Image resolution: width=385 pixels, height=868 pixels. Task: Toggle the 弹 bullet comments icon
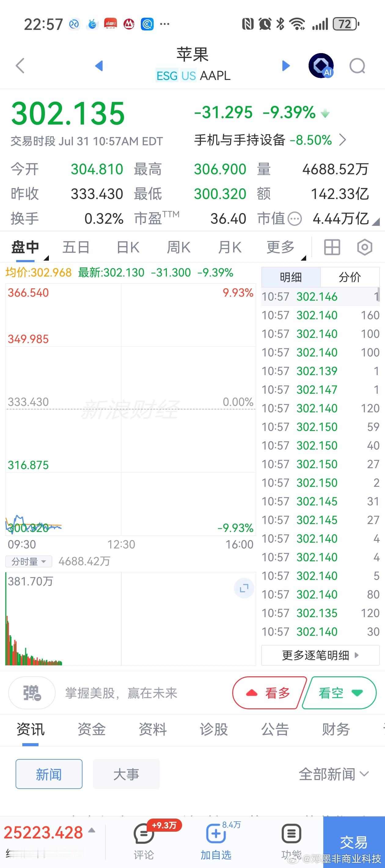click(32, 693)
